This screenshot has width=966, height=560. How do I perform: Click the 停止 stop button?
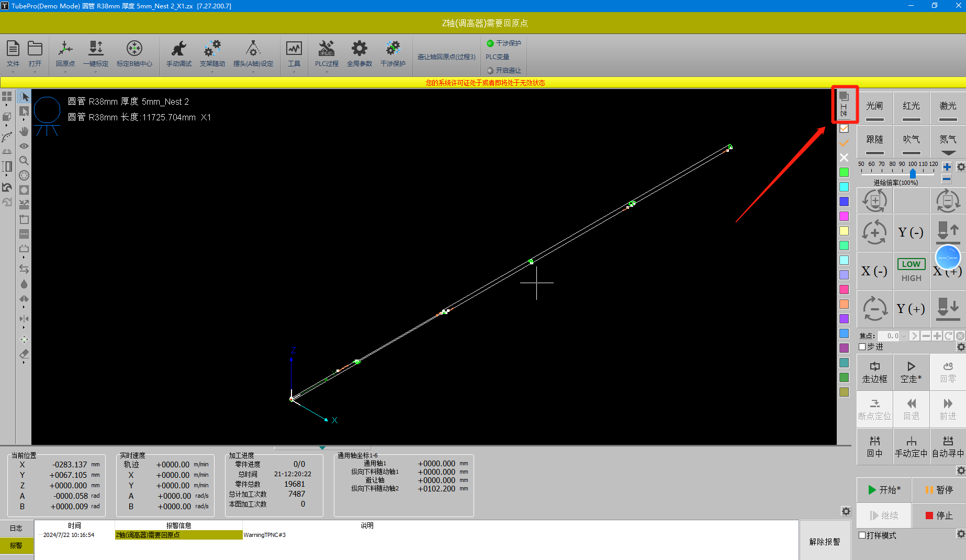click(939, 516)
